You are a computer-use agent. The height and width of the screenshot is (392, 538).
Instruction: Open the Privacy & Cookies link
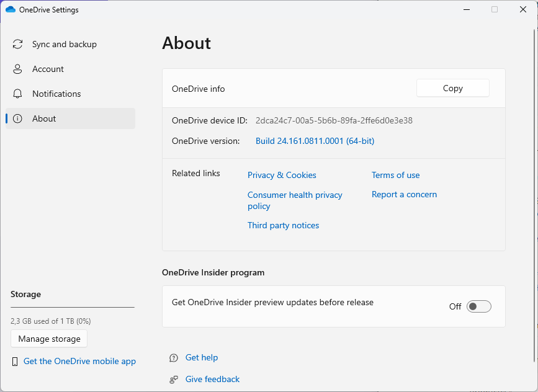[x=282, y=176]
